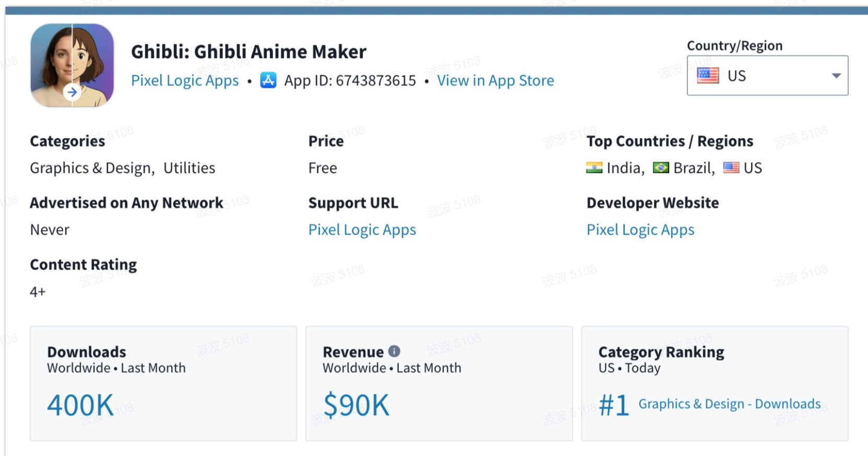868x456 pixels.
Task: Click the Ghibli Anime Maker app icon
Action: (x=72, y=65)
